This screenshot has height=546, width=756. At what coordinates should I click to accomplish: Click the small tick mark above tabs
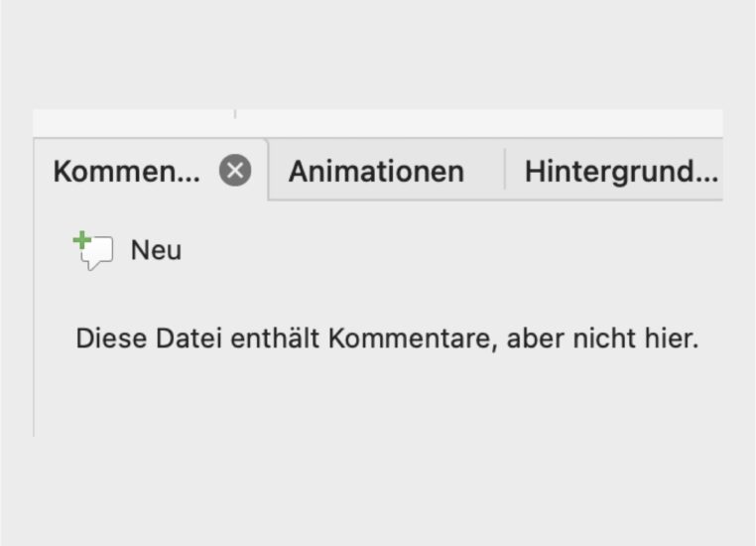(x=235, y=114)
